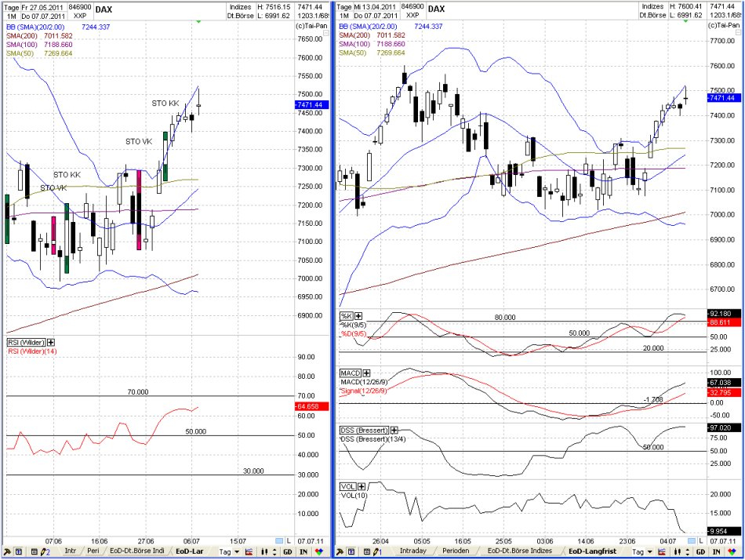Screen dimensions: 745x560
Task: Click the colorful pinwheel icon at bottom right
Action: tap(732, 552)
